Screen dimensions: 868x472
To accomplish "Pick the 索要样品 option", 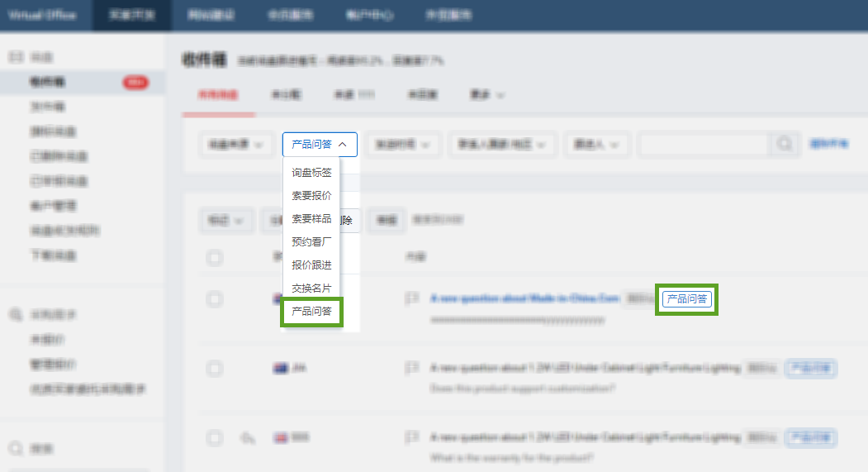I will pos(311,219).
